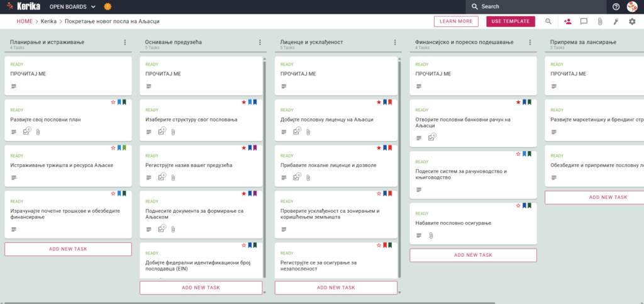
Task: Open details icon on Подесите систем за рачуноводство
Action: [x=419, y=189]
